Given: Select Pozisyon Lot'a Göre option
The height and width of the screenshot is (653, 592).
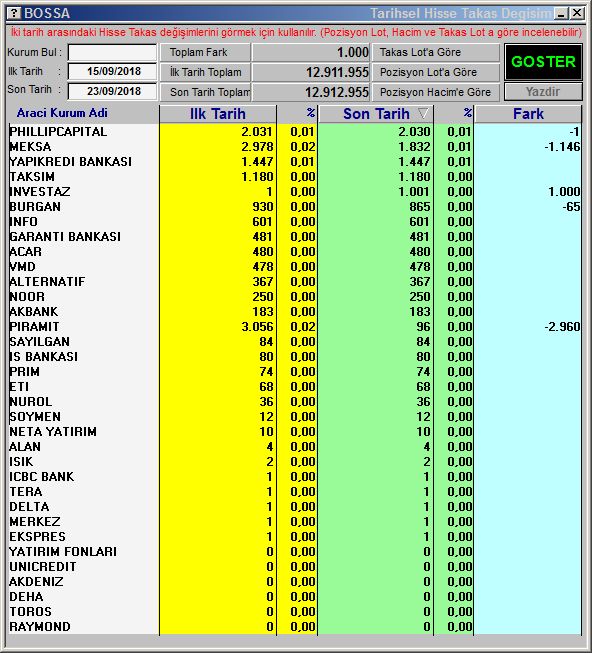Looking at the screenshot, I should (x=435, y=72).
